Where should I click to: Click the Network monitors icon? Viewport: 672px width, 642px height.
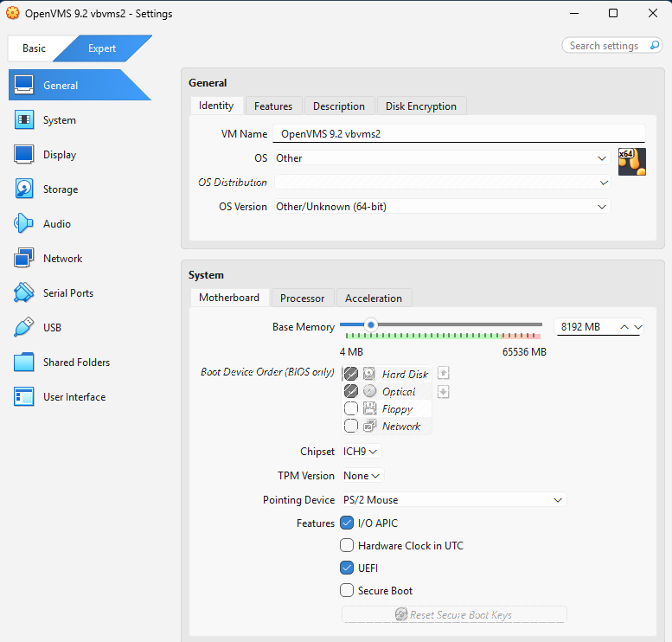[x=23, y=258]
